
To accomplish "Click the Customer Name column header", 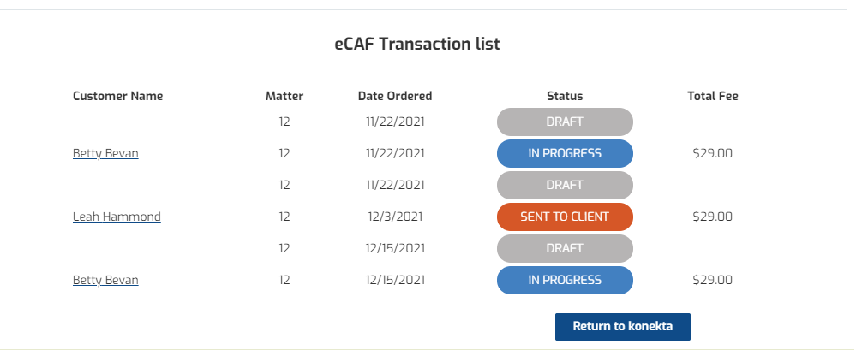I will 117,96.
